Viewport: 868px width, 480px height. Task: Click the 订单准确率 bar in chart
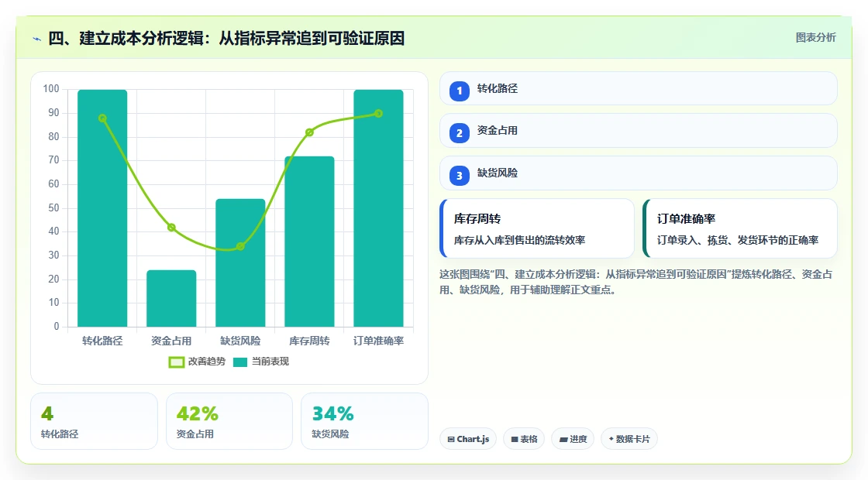tap(379, 208)
